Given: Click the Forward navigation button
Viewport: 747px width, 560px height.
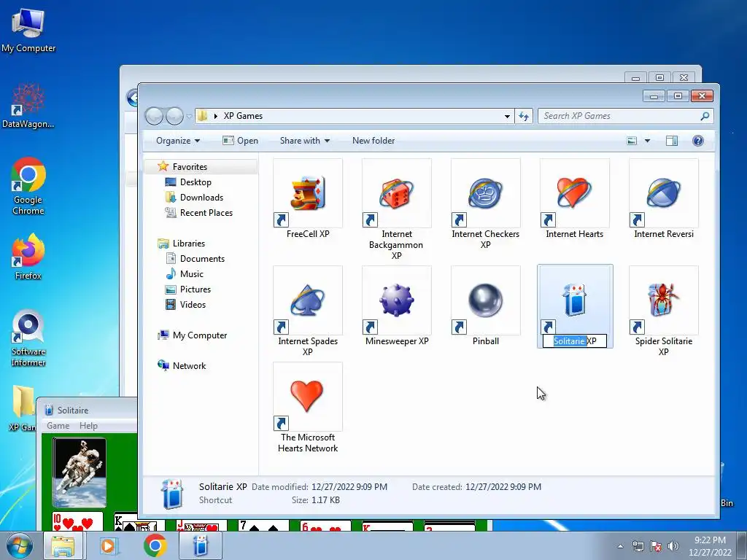Looking at the screenshot, I should (174, 116).
